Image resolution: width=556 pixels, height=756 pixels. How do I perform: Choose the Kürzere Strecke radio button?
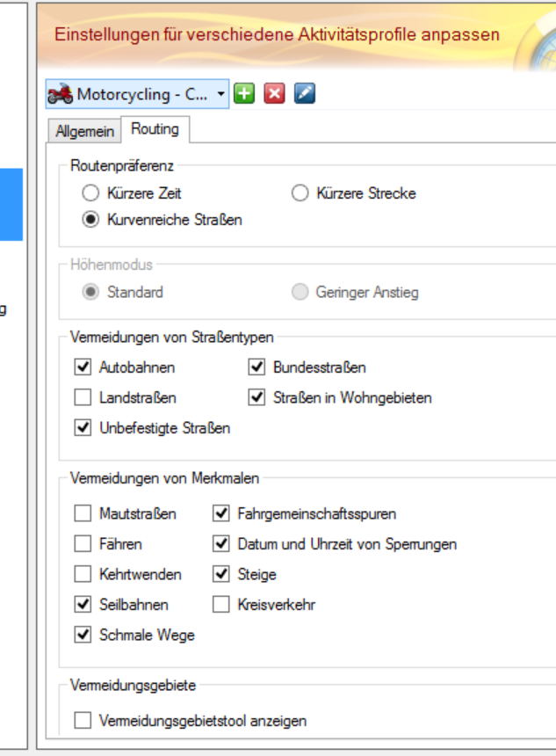tap(300, 193)
